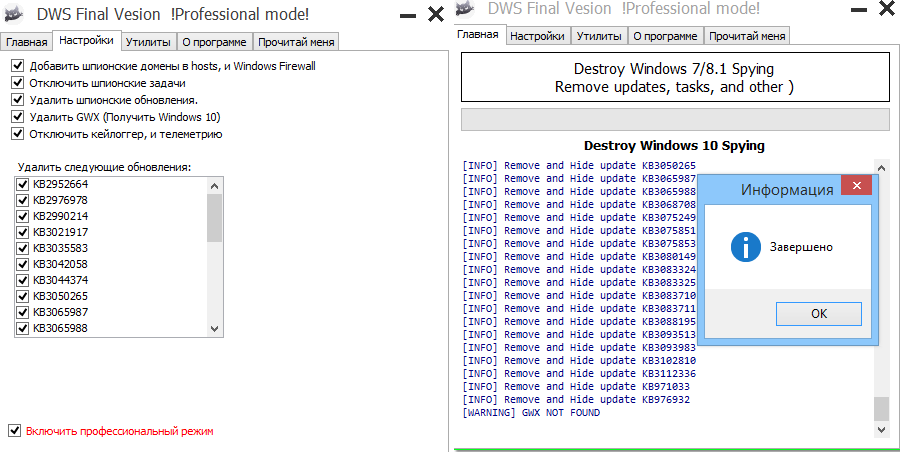This screenshot has width=900, height=452.
Task: Open 'О программе' tab in right window
Action: tap(665, 36)
